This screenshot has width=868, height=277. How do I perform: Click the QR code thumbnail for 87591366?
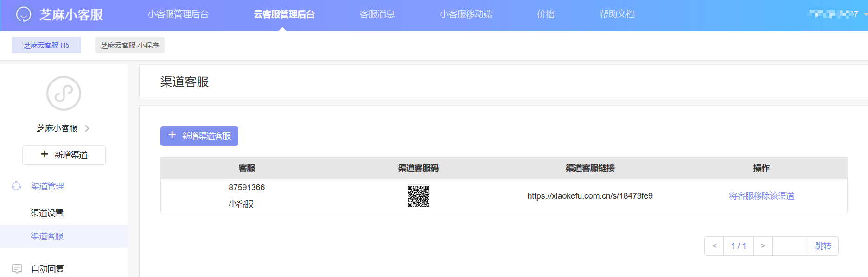point(418,196)
